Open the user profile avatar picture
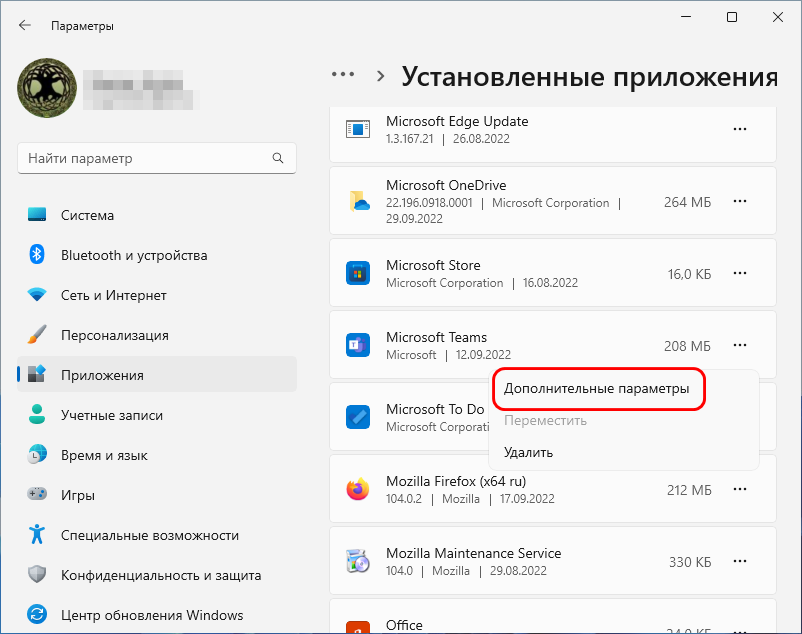The height and width of the screenshot is (634, 802). (x=47, y=87)
